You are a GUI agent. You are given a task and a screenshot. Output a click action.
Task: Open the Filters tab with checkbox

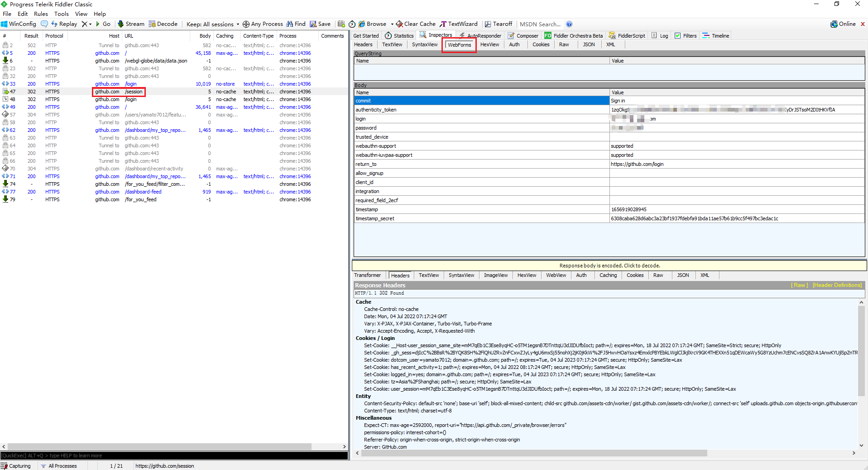pyautogui.click(x=686, y=35)
